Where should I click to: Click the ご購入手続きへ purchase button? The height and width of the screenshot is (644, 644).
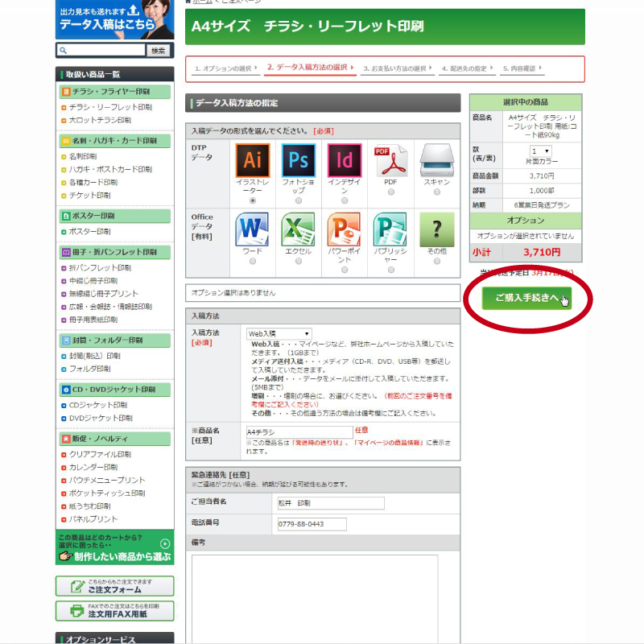click(527, 298)
